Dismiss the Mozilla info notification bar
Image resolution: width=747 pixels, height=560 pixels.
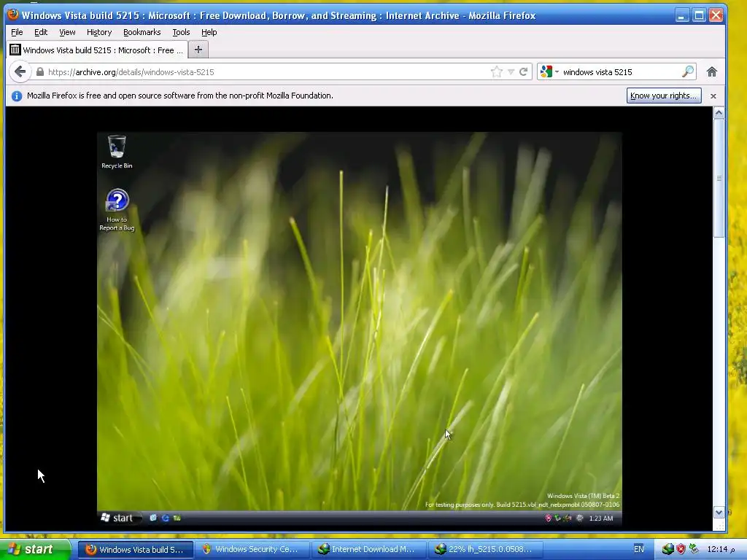click(x=713, y=96)
